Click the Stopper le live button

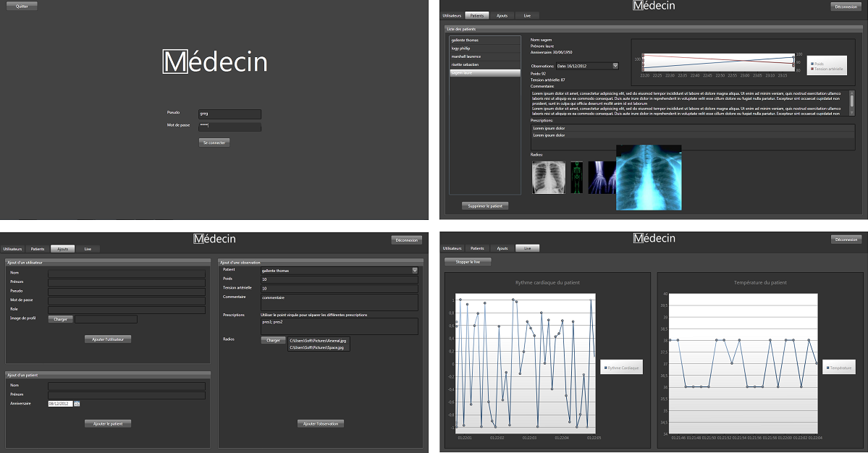click(468, 262)
